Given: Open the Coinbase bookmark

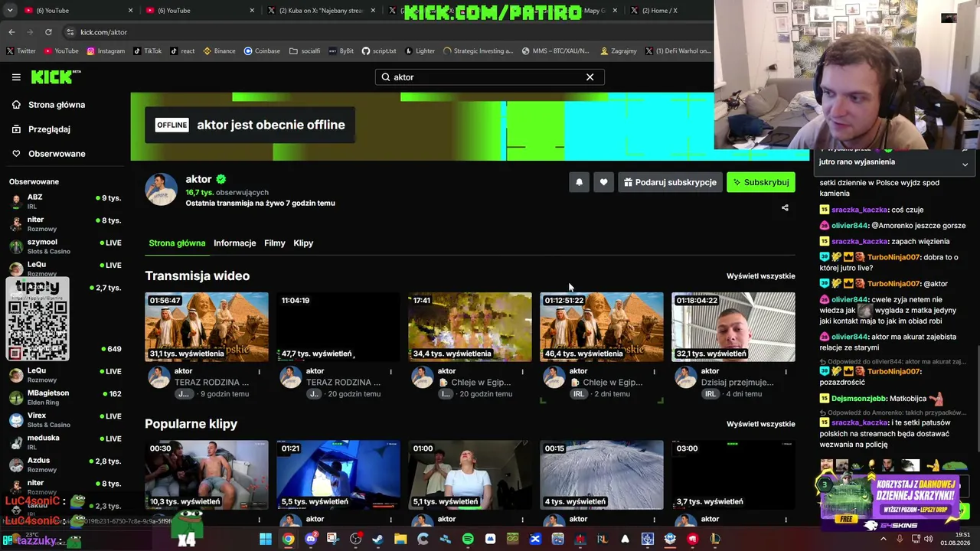Looking at the screenshot, I should 262,51.
